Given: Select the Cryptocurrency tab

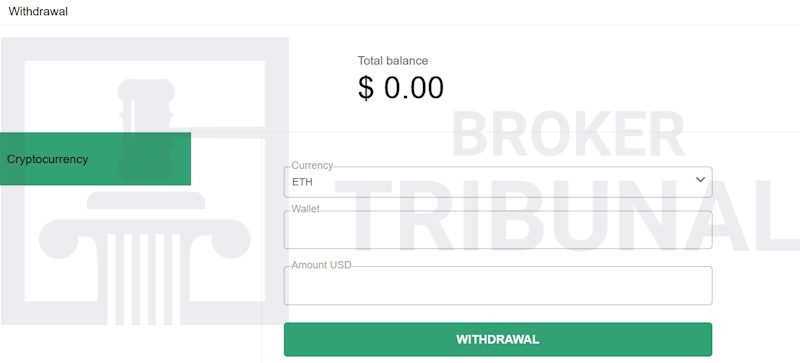Looking at the screenshot, I should click(x=95, y=159).
